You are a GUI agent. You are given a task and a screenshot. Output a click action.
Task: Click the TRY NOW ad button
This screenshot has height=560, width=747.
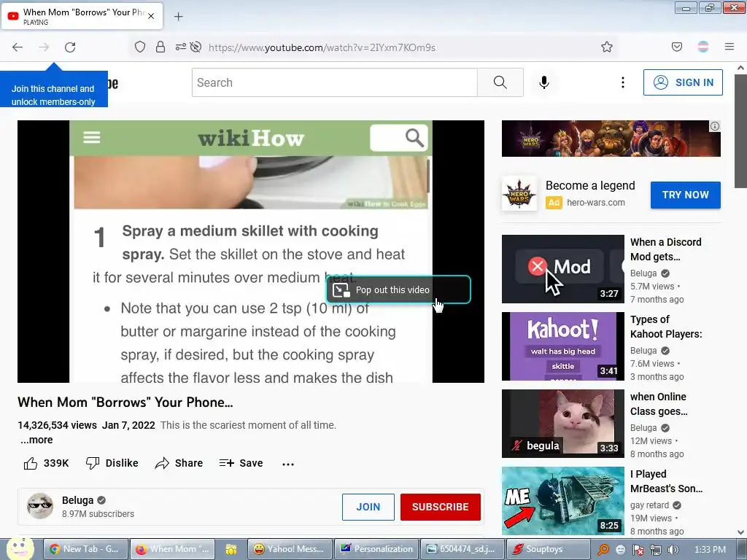point(686,195)
